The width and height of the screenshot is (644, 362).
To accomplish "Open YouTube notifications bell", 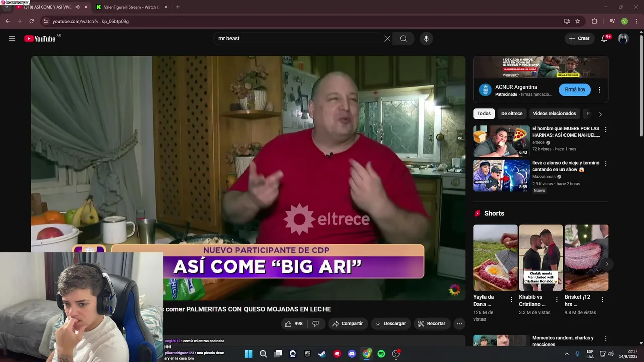I will click(x=604, y=39).
